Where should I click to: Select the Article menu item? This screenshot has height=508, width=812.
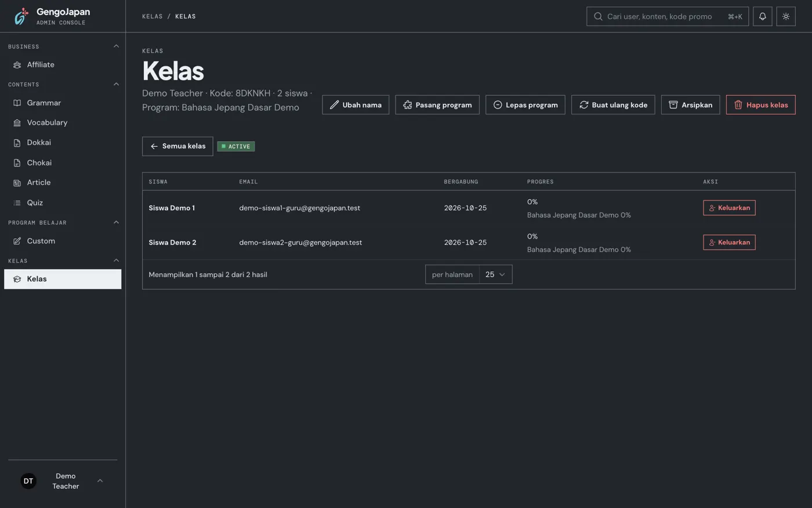[63, 183]
